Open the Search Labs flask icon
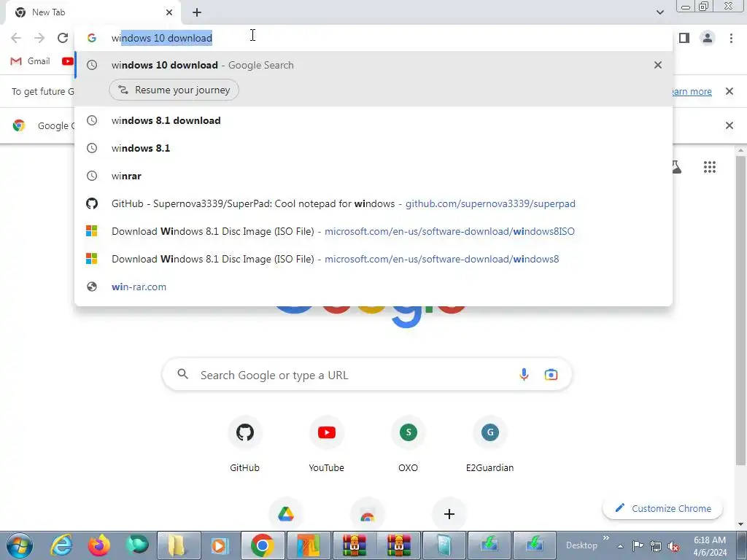This screenshot has width=747, height=560. click(676, 167)
